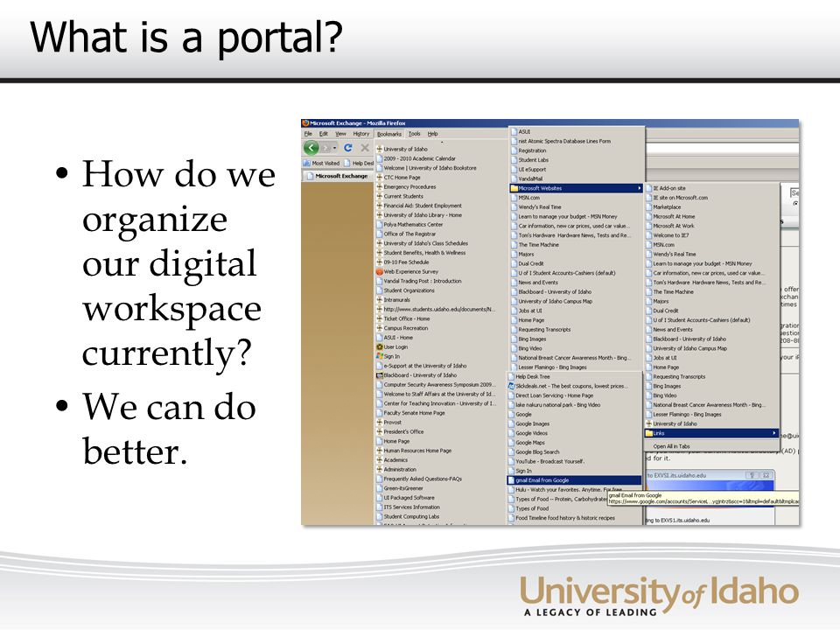This screenshot has height=630, width=840.
Task: Click the Microsoft Websites yellow folder icon
Action: 514,189
